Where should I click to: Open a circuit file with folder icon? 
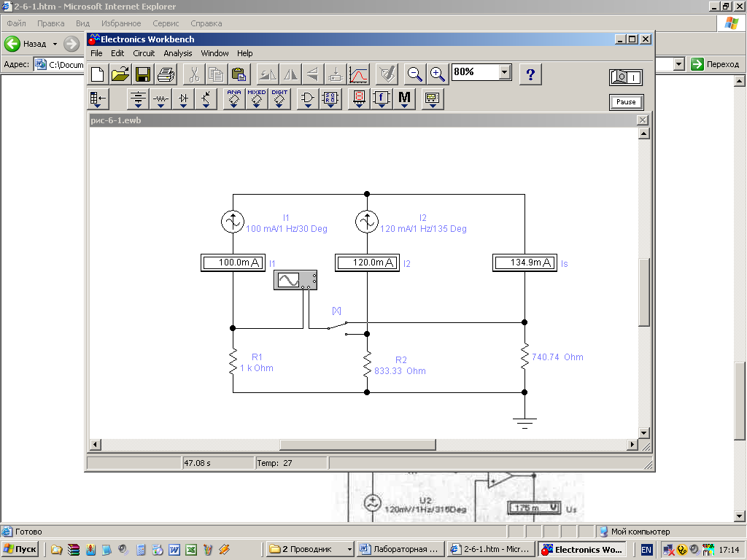[x=120, y=75]
